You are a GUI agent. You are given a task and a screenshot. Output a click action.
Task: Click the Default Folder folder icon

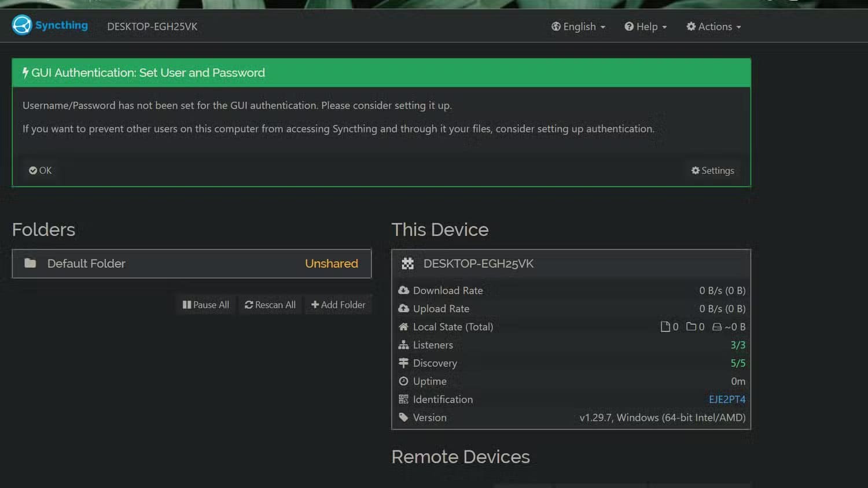30,264
